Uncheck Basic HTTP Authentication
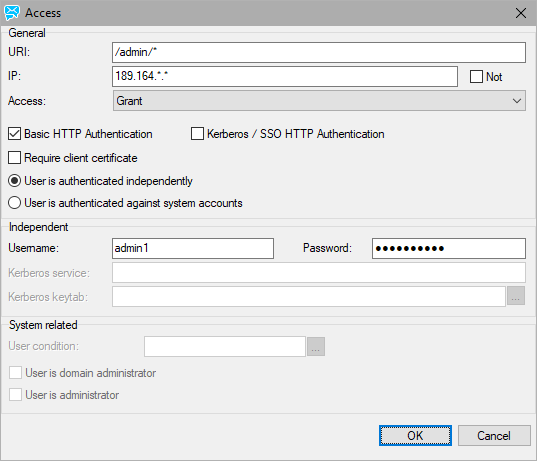Image resolution: width=537 pixels, height=461 pixels. 14,134
